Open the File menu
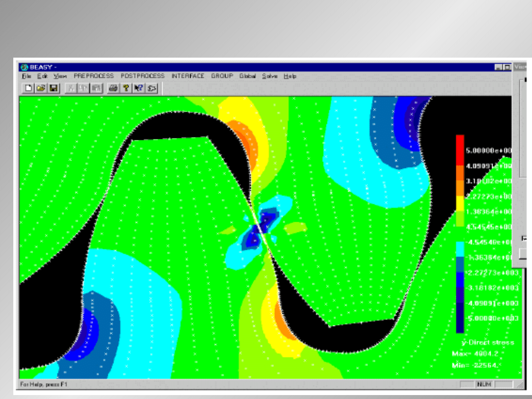The image size is (532, 399). click(x=27, y=76)
